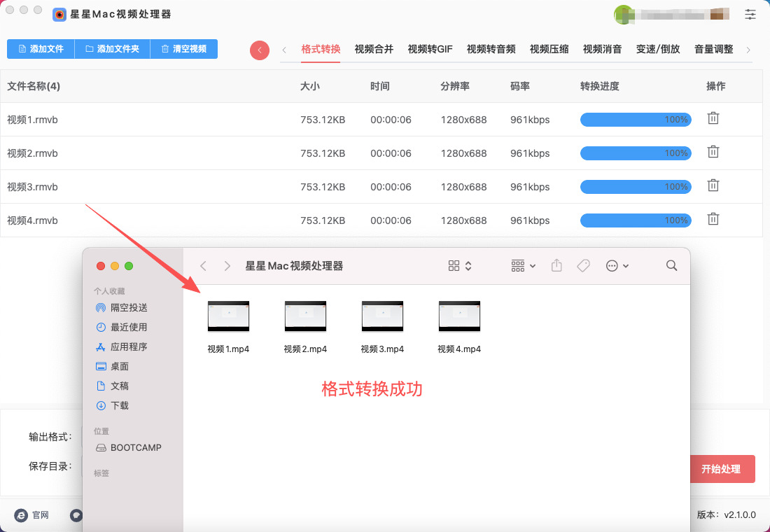
Task: Open the Finder group-by dropdown
Action: point(523,266)
